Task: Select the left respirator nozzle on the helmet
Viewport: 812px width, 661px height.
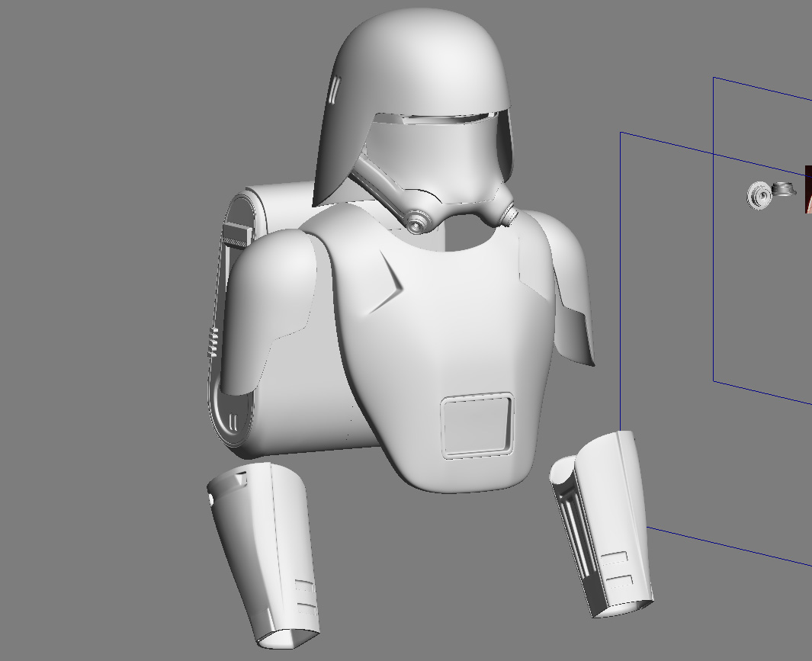Action: (x=418, y=222)
